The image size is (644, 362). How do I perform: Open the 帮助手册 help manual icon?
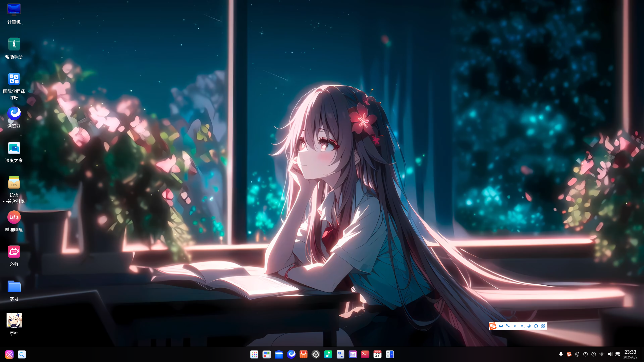coord(14,48)
